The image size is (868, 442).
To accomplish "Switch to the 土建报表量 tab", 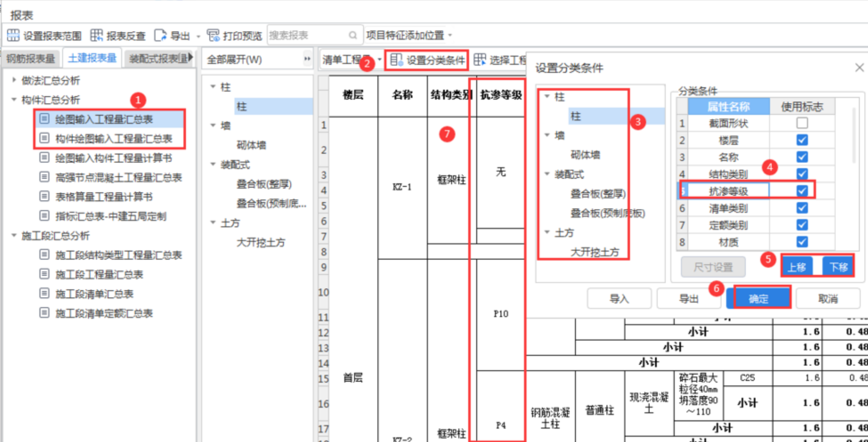I will coord(92,58).
